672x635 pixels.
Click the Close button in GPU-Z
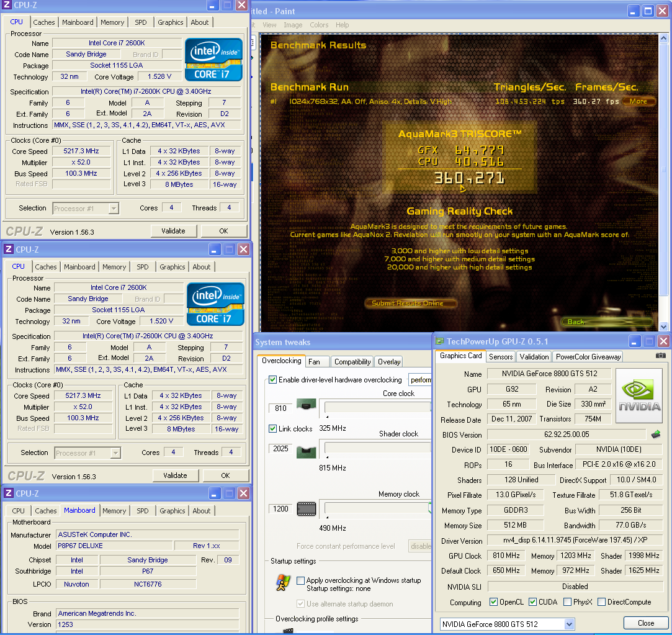click(646, 623)
